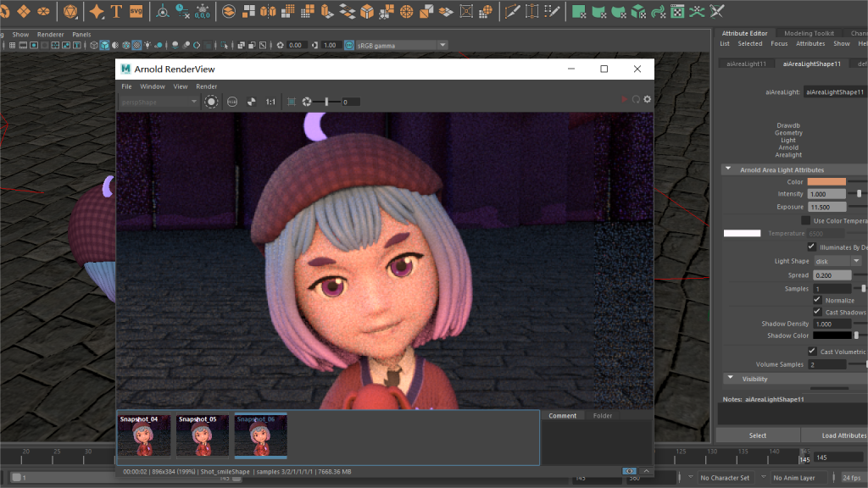Click the red start render play icon
868x488 pixels.
(x=625, y=100)
